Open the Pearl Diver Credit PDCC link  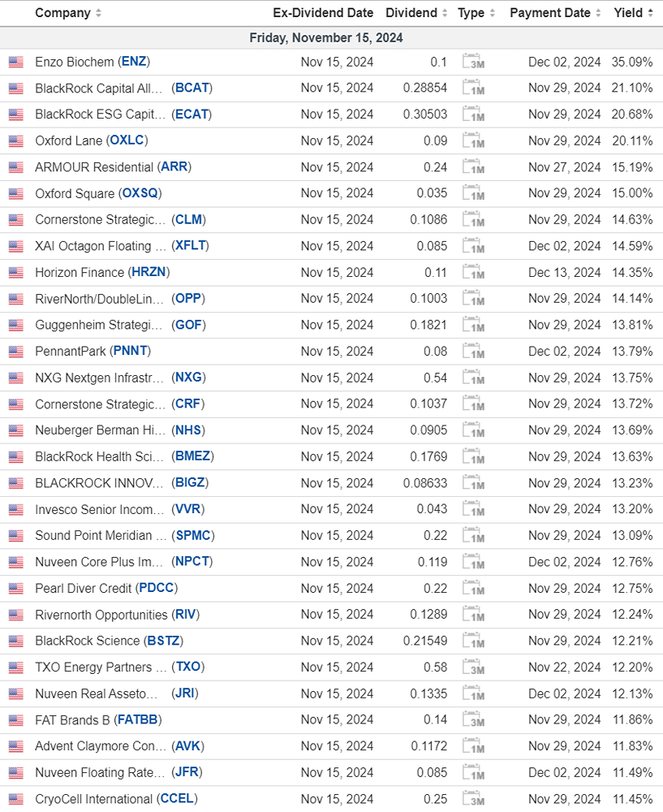tap(157, 588)
